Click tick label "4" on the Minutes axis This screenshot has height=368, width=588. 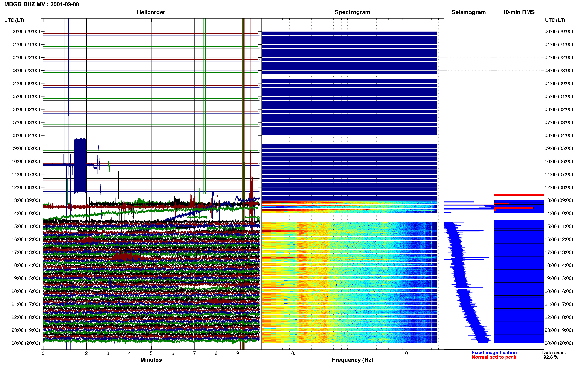[130, 353]
